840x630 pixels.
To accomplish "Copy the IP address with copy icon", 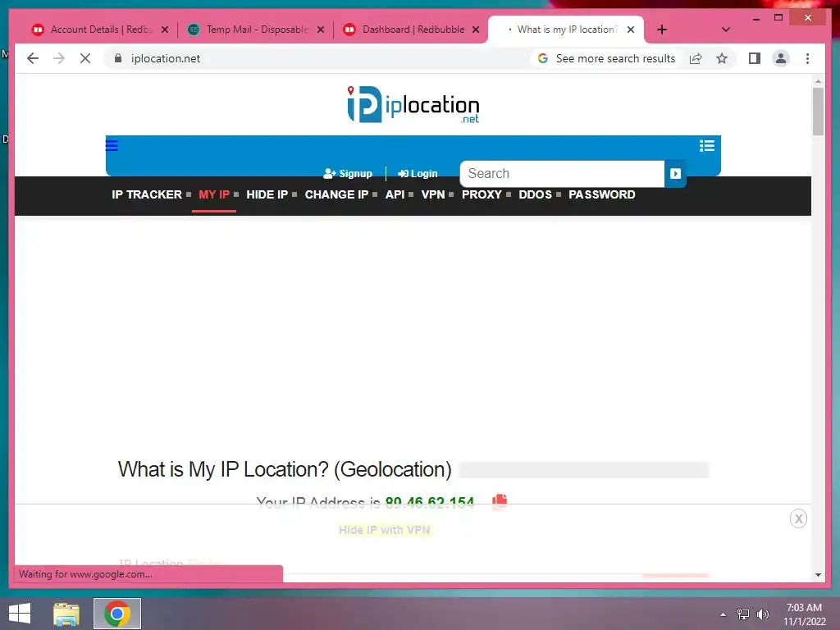I will click(x=500, y=501).
